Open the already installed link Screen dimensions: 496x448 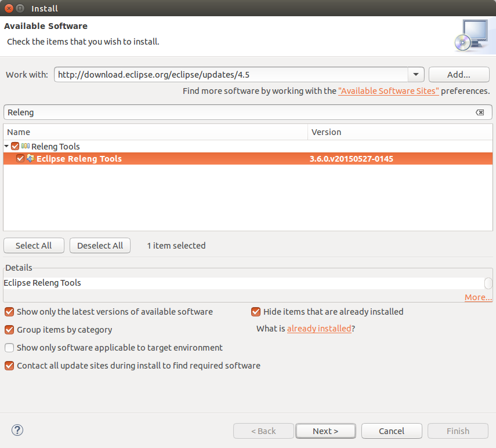click(319, 329)
